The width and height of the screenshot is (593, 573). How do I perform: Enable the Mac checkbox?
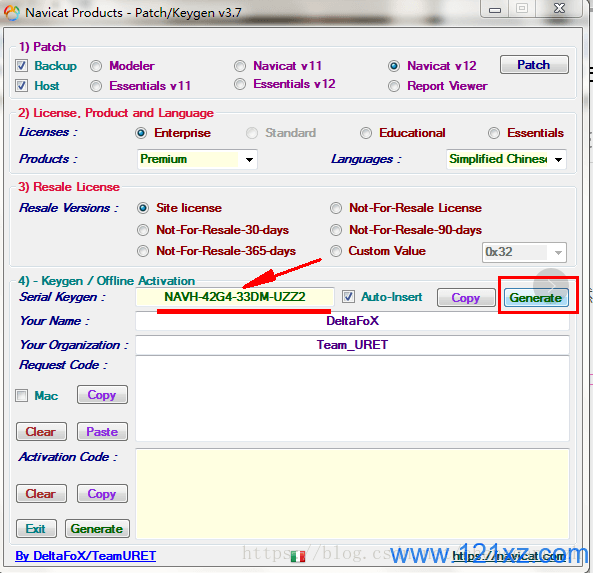[x=21, y=396]
